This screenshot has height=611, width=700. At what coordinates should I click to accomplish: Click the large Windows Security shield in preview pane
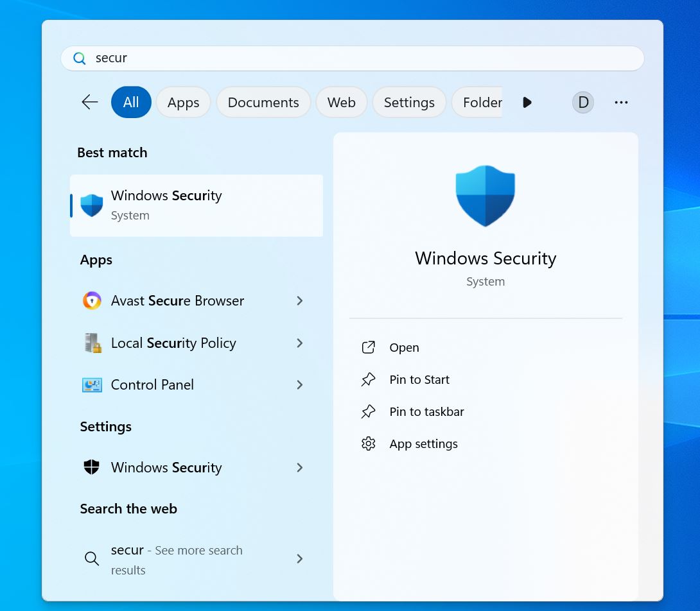(486, 196)
